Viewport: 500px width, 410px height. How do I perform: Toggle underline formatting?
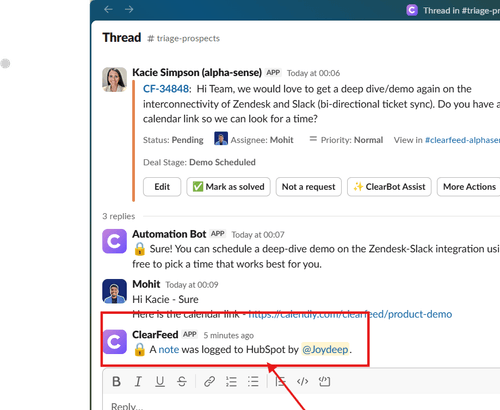coord(160,381)
